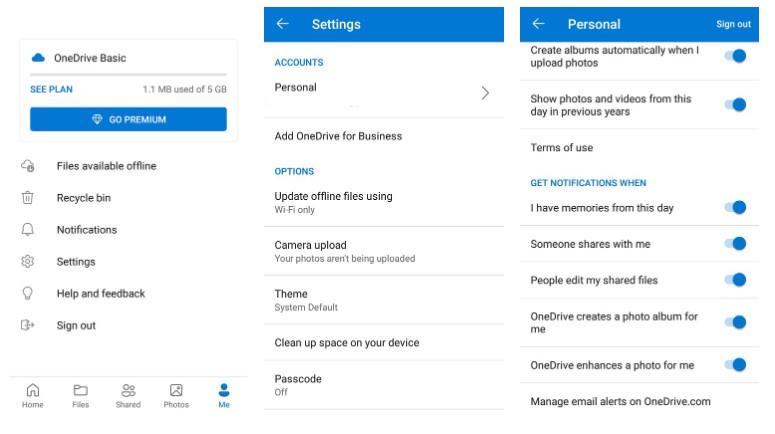Screen dimensions: 775x434
Task: Go back from the Settings screen
Action: 283,24
